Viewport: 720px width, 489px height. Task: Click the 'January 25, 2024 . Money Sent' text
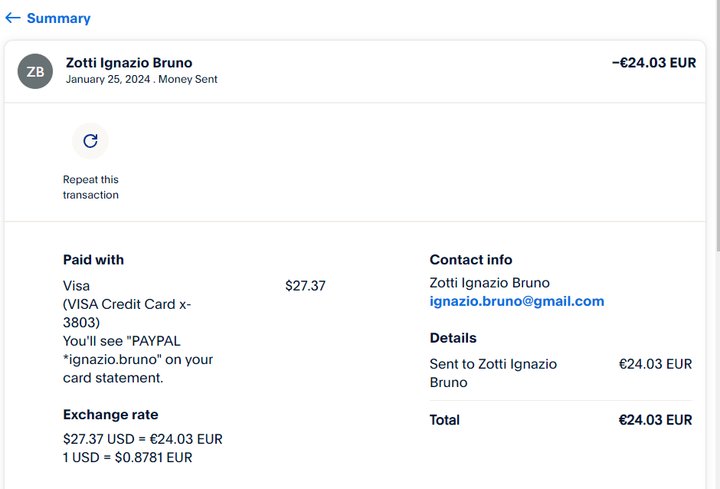[141, 80]
